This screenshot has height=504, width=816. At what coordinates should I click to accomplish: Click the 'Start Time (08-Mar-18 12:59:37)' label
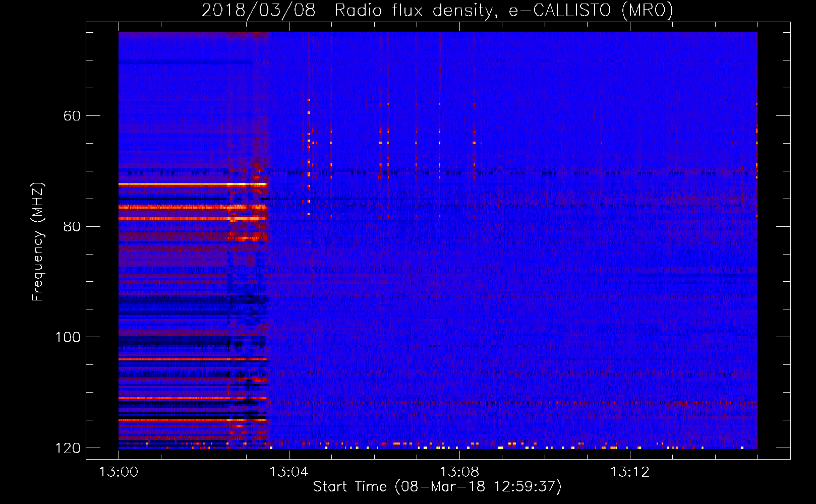click(x=437, y=487)
